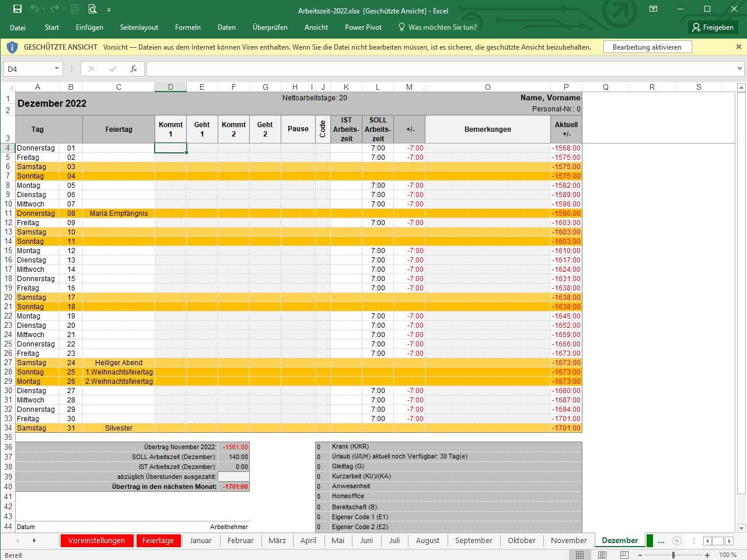Open the Formeln ribbon tab

188,27
